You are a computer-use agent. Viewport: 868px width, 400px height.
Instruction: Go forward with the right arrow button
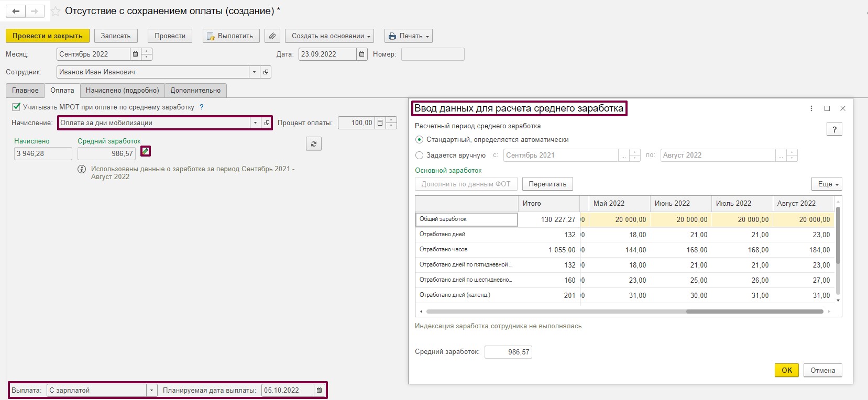[x=35, y=11]
